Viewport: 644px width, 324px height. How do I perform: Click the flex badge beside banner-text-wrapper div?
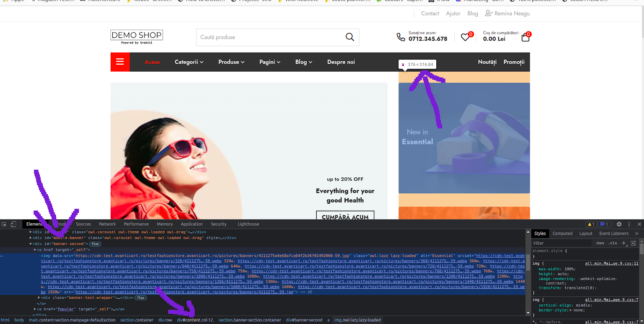(x=140, y=298)
